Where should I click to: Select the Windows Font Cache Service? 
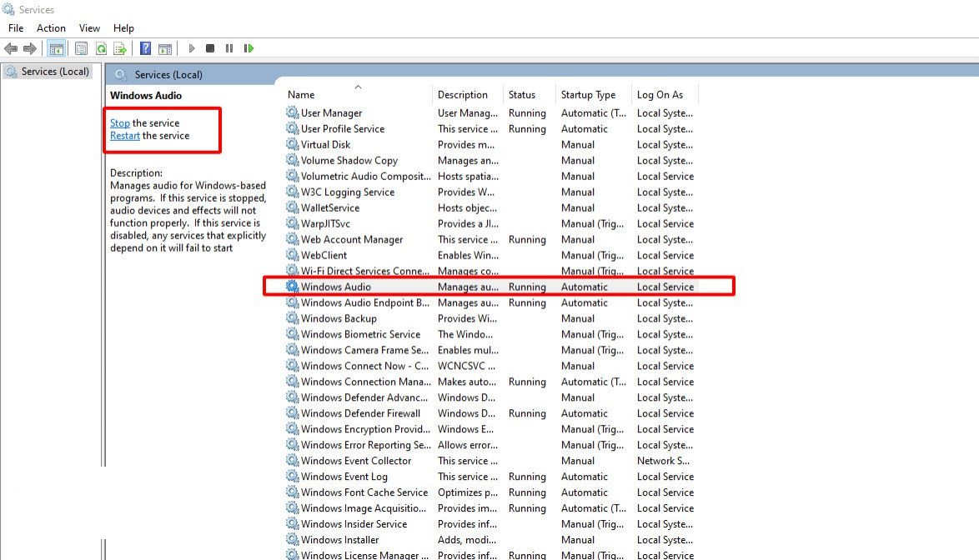tap(491, 492)
